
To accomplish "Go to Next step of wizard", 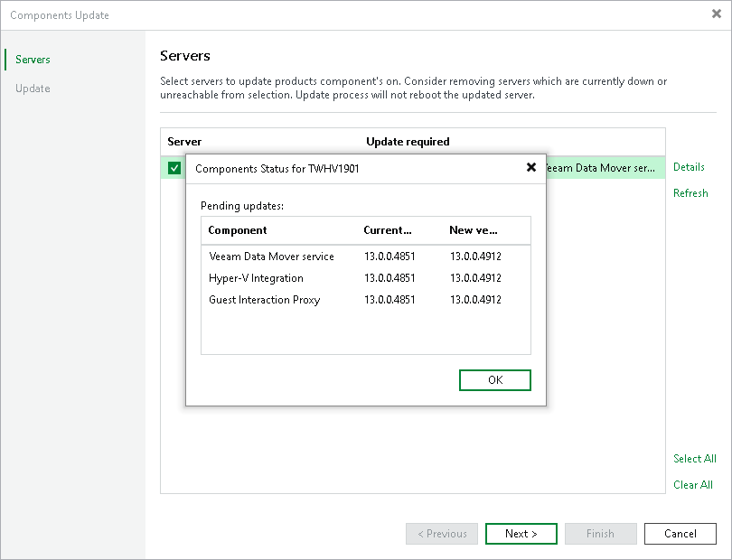I will [x=521, y=534].
